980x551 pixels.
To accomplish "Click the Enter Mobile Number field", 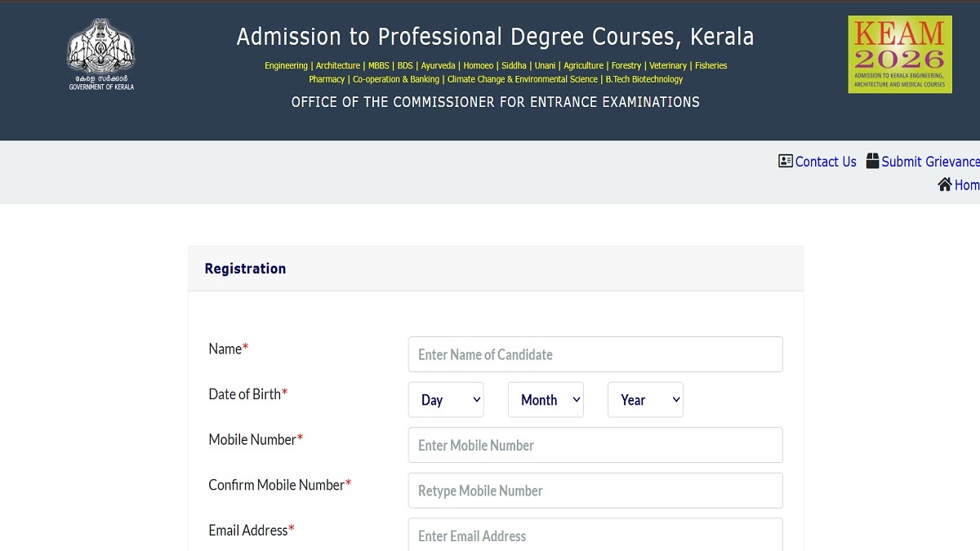I will (595, 445).
